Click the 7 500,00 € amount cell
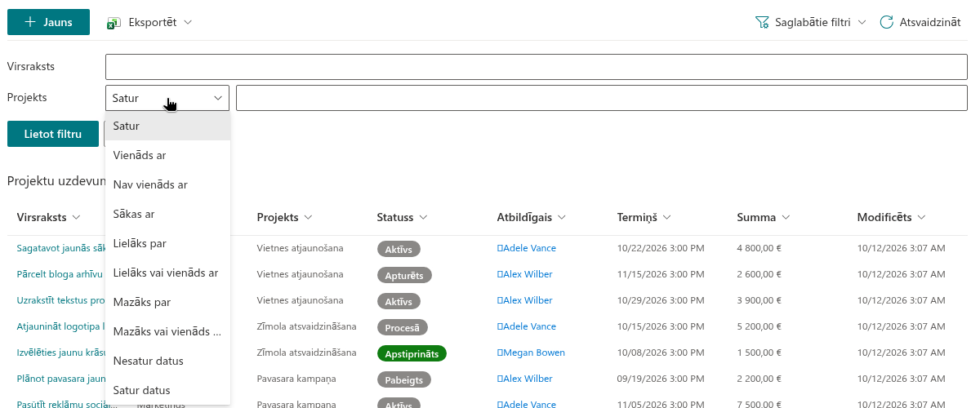This screenshot has width=980, height=408. pyautogui.click(x=759, y=404)
